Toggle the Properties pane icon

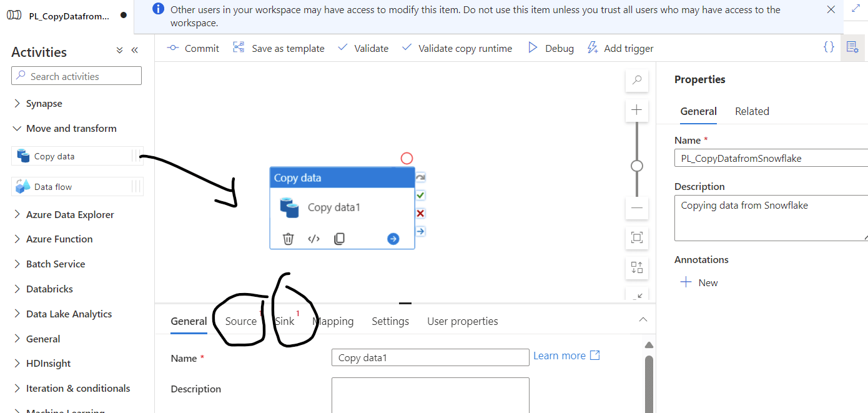pos(852,47)
